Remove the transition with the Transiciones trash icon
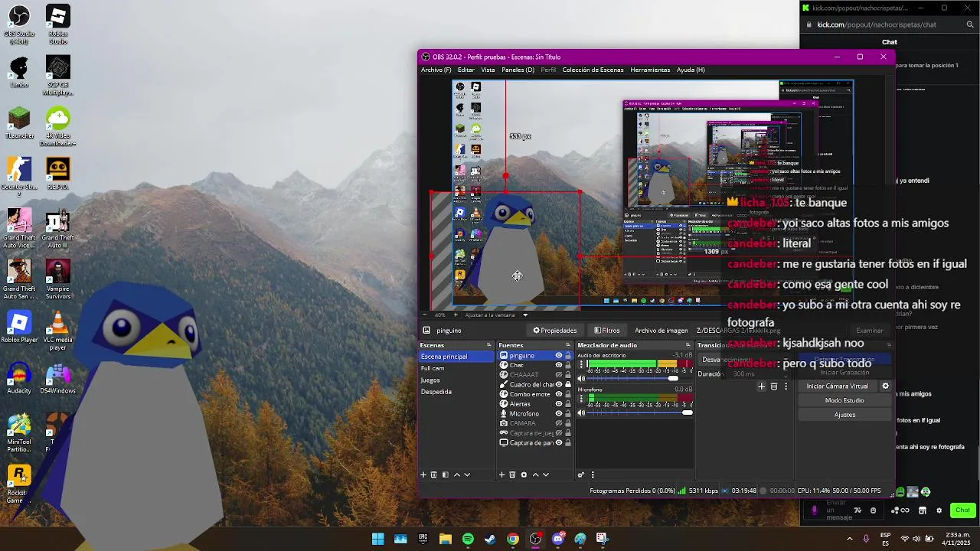This screenshot has width=980, height=551. coord(773,386)
